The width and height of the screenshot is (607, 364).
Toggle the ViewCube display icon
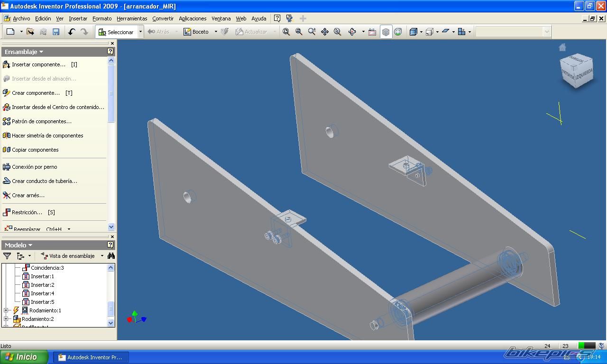[386, 32]
